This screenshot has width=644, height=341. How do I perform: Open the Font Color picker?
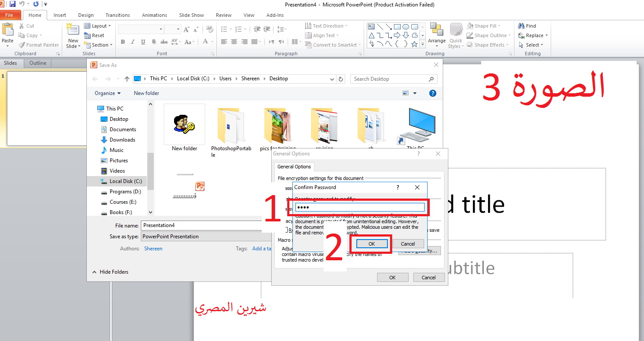tap(206, 42)
